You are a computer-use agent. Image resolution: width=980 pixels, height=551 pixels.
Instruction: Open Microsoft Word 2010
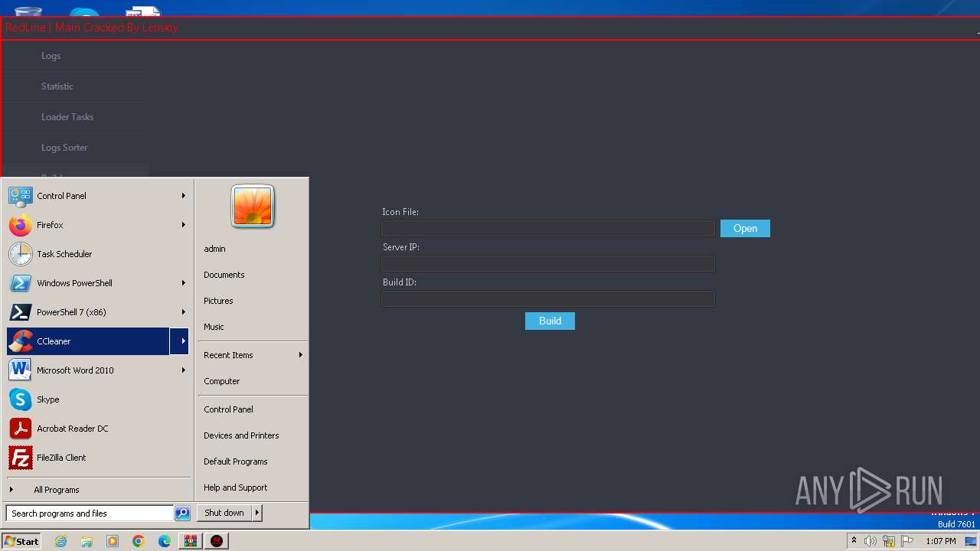20,370
